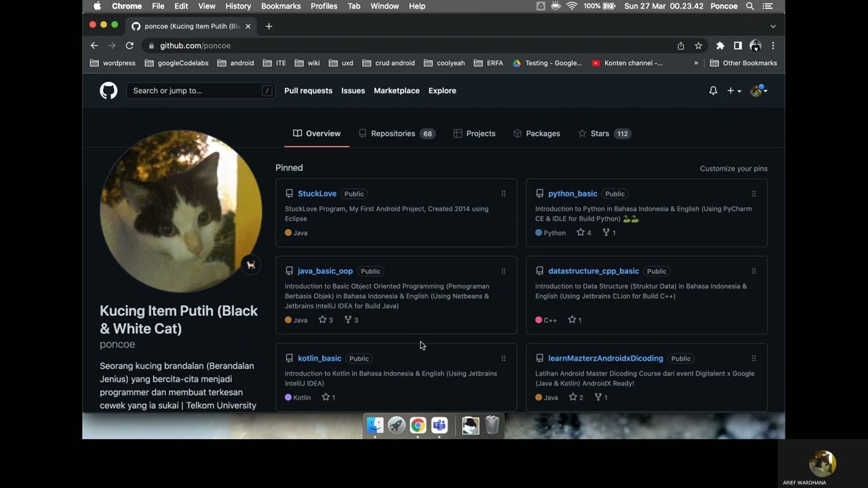This screenshot has height=488, width=868.
Task: Open the Testing - Google bookmark
Action: (547, 63)
